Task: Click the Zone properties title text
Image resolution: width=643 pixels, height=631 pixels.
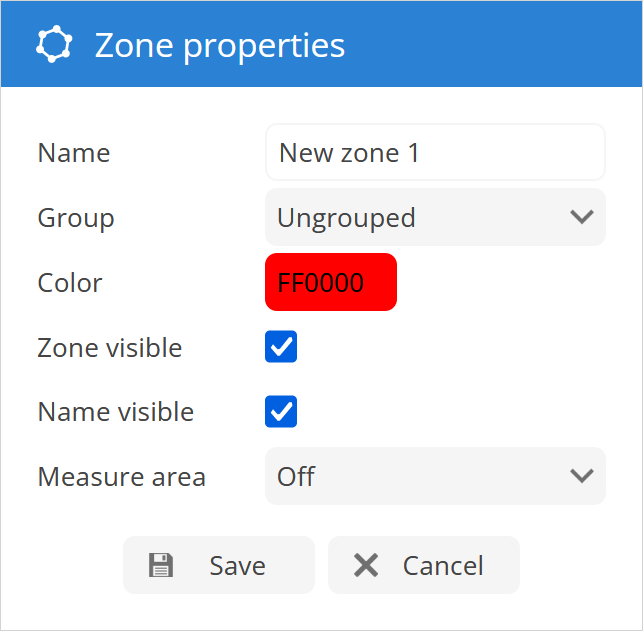Action: (220, 45)
